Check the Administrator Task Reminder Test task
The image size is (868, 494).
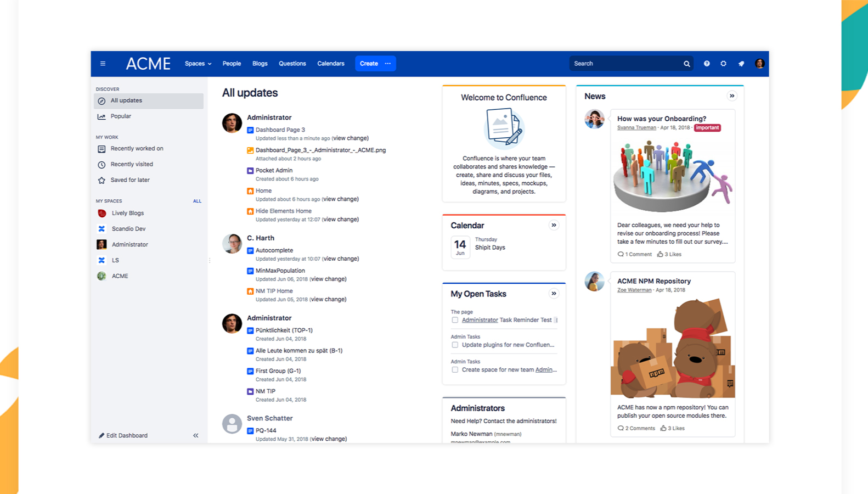(455, 320)
